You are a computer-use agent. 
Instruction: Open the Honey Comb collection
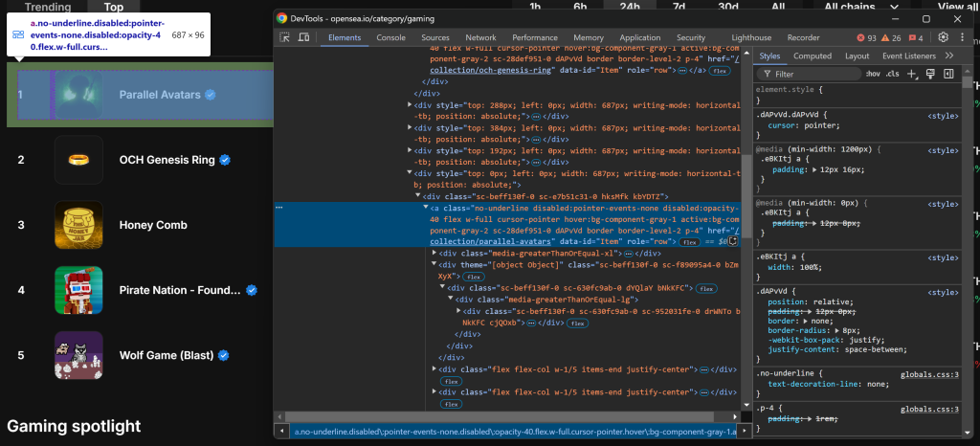153,225
